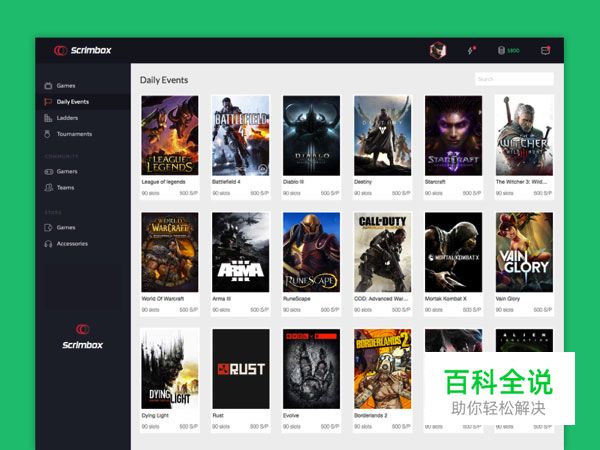
Task: Click the Store Games tag icon
Action: coord(48,227)
